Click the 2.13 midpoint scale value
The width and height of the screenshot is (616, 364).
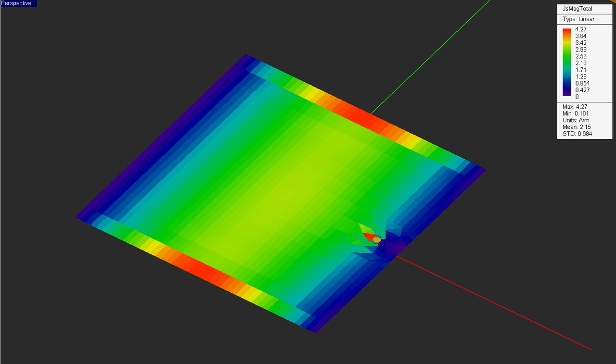tap(580, 63)
